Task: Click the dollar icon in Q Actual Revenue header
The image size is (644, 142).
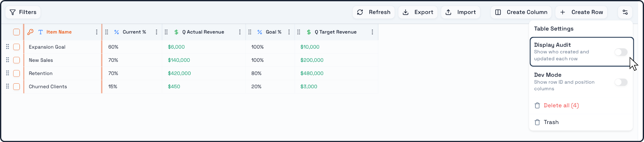Action: 176,32
